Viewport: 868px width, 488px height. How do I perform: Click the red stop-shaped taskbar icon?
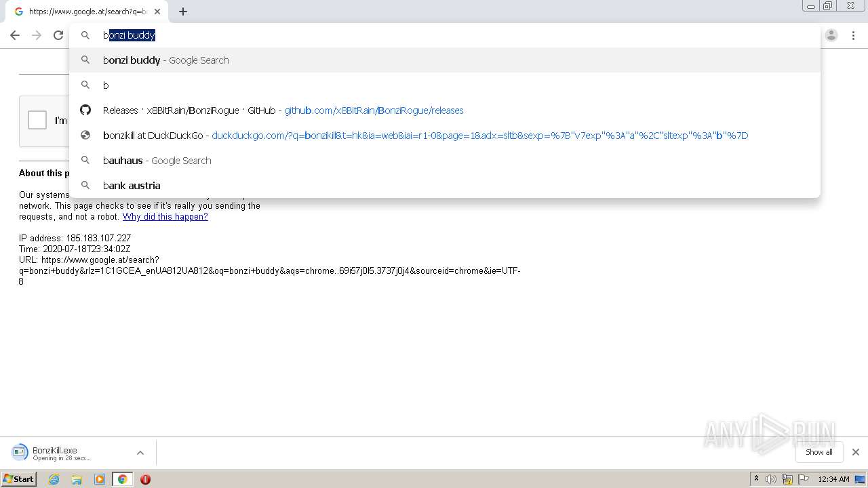pos(145,479)
